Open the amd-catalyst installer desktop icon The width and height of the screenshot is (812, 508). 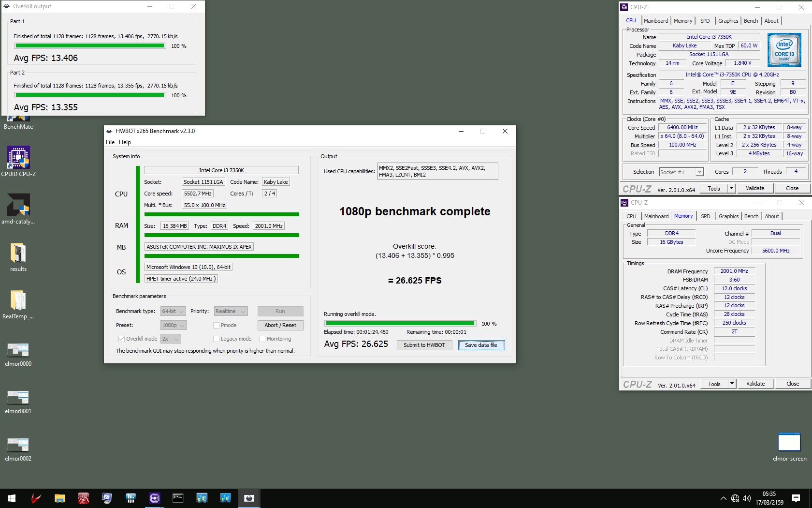coord(18,209)
